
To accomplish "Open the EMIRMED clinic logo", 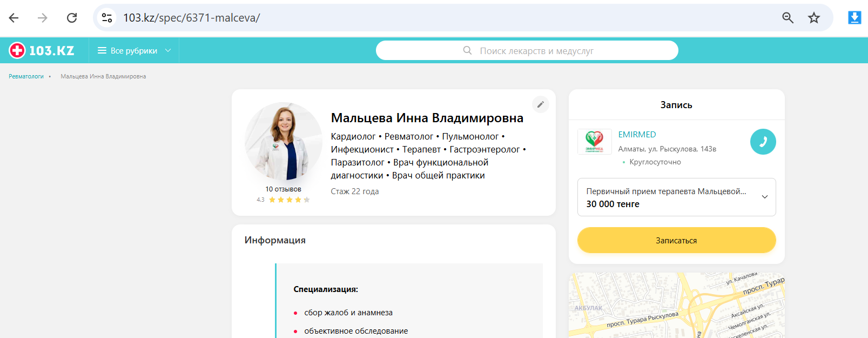I will pyautogui.click(x=594, y=142).
